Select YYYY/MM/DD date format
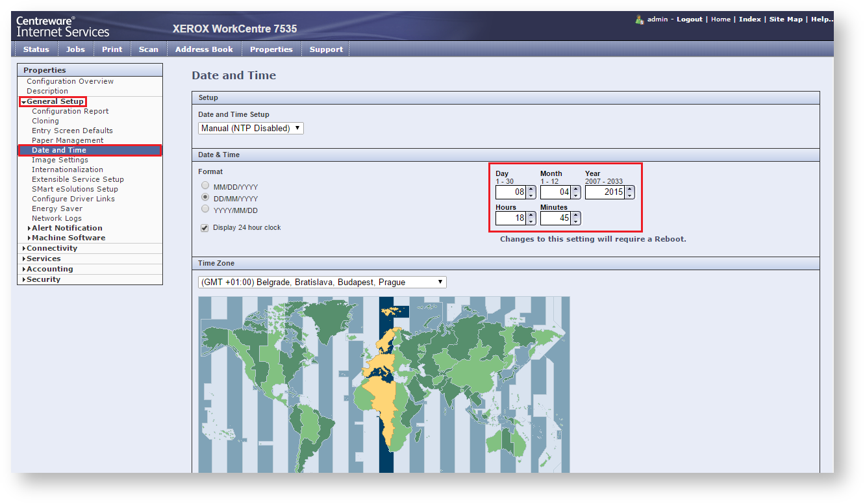865x504 pixels. tap(205, 209)
